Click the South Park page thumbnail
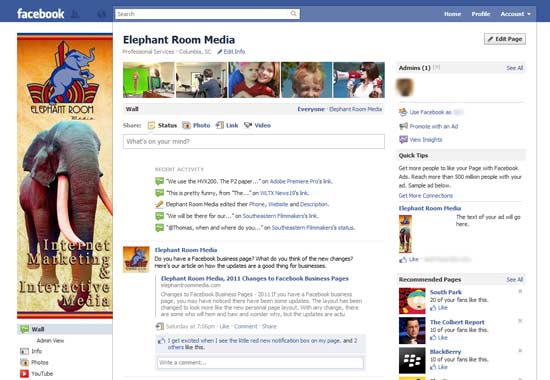Image resolution: width=550 pixels, height=380 pixels. click(x=412, y=301)
